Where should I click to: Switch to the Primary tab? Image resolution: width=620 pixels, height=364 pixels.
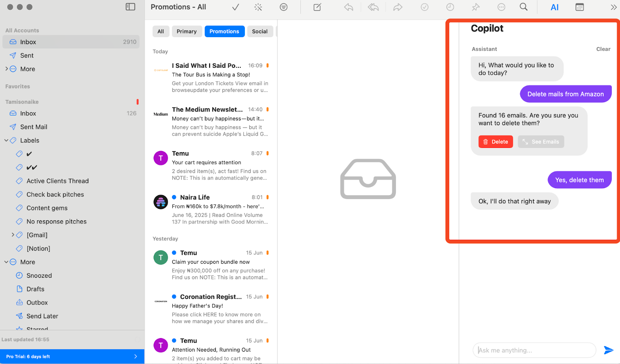[x=187, y=31]
